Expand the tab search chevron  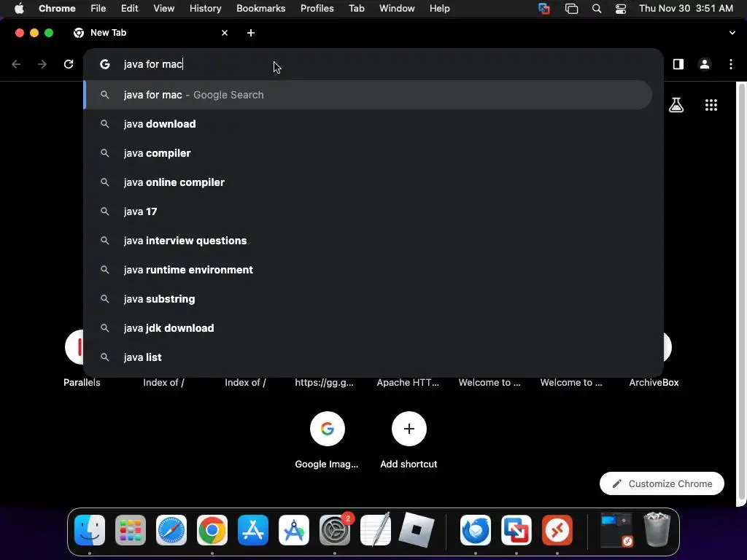point(732,33)
